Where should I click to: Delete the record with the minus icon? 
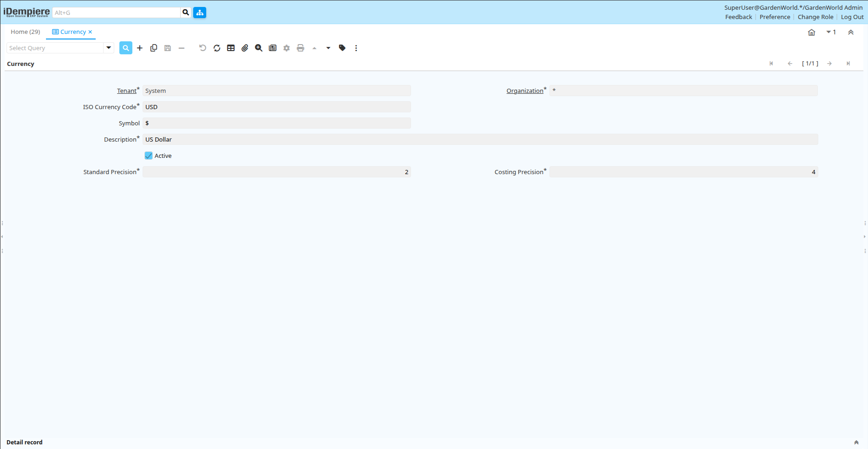(182, 48)
